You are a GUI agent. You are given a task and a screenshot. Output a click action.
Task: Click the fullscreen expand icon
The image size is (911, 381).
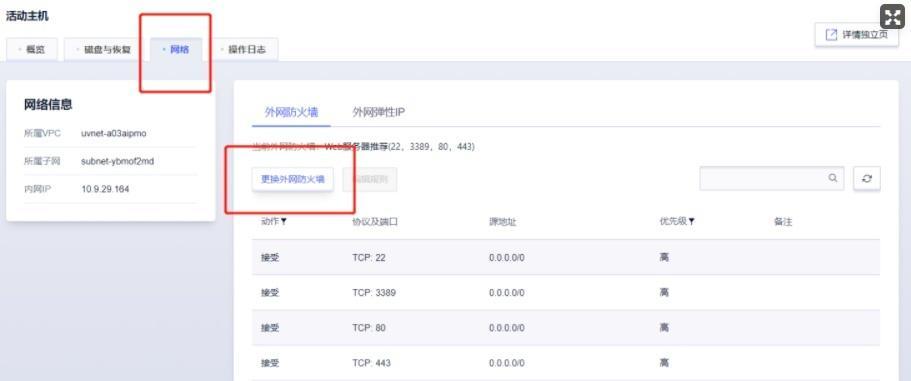(x=892, y=16)
